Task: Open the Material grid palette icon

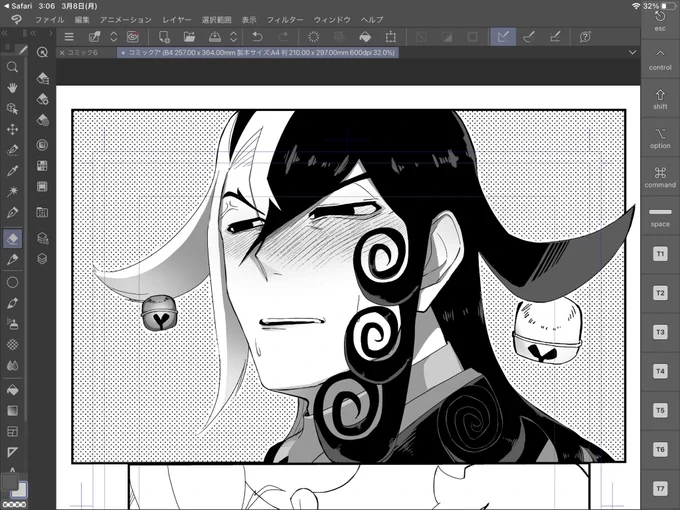Action: point(42,166)
